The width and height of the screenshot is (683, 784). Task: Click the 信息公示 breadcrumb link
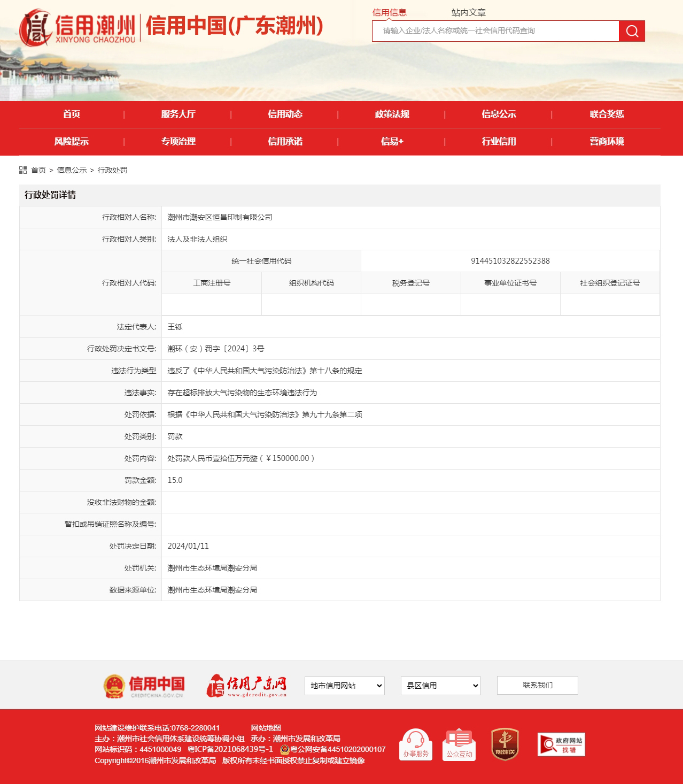(72, 170)
